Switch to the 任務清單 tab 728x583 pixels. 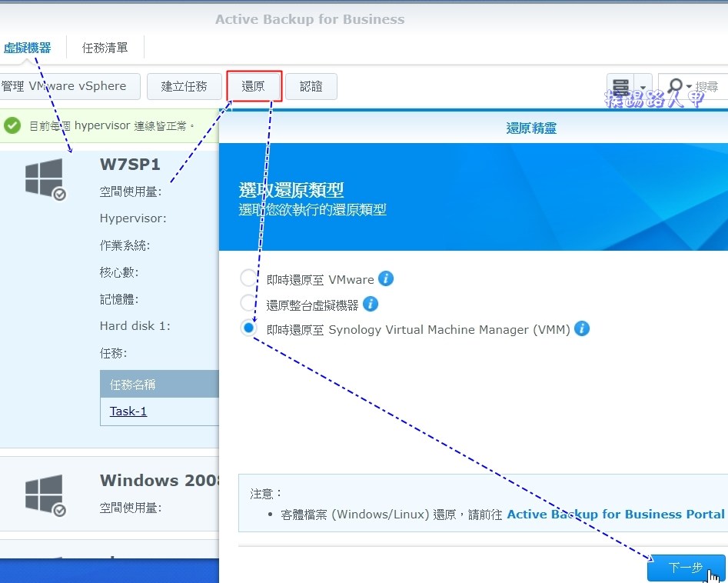click(105, 48)
